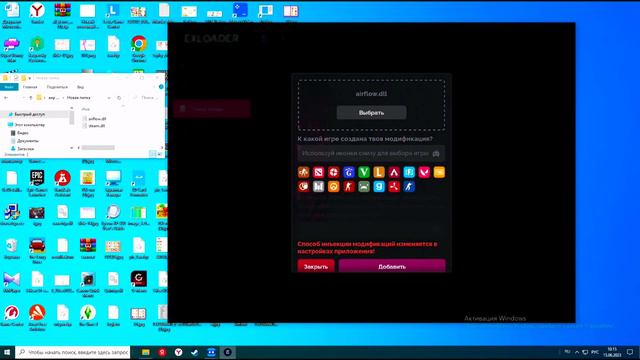
Task: Select the dark red A game icon
Action: (394, 172)
